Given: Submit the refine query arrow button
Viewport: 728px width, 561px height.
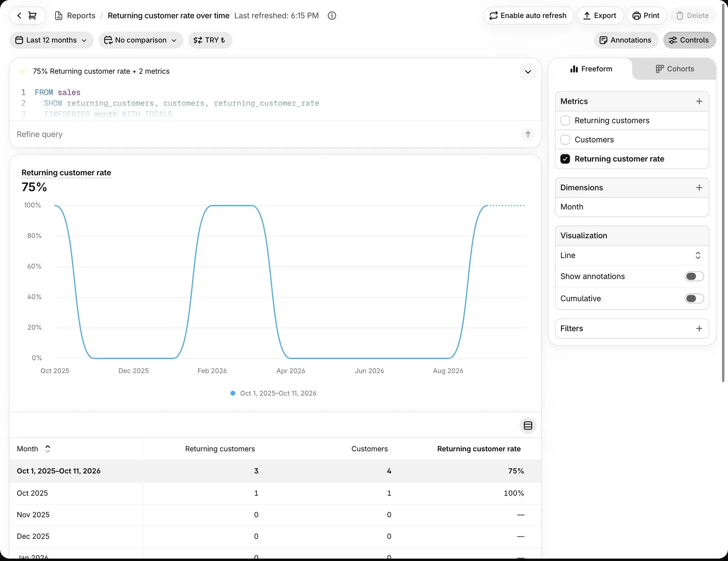Looking at the screenshot, I should tap(528, 134).
